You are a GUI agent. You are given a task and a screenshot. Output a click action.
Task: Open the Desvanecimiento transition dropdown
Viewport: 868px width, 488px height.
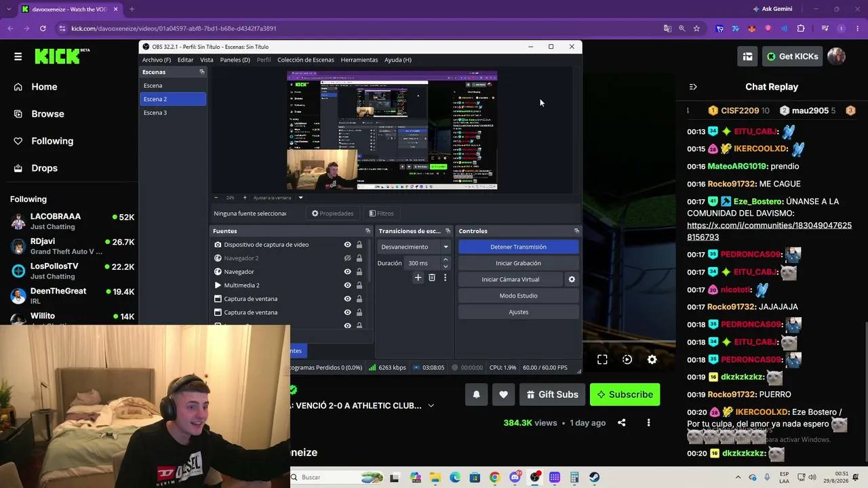click(x=414, y=247)
